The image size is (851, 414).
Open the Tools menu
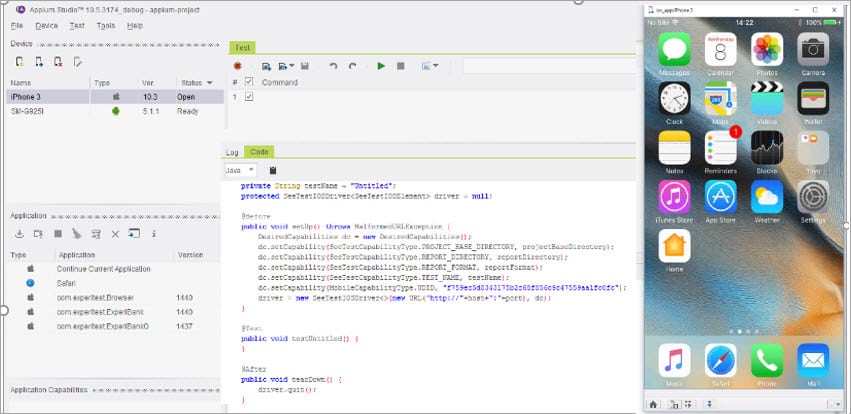click(106, 25)
